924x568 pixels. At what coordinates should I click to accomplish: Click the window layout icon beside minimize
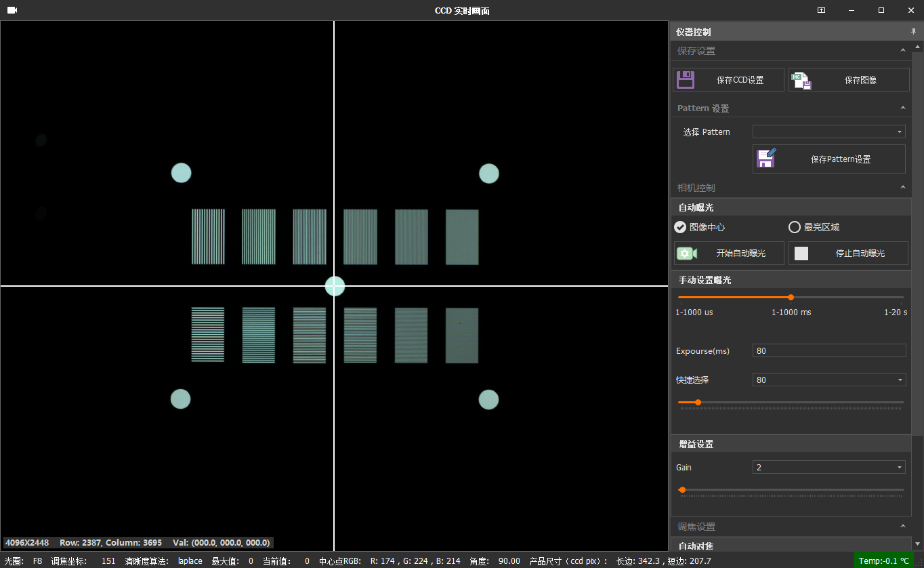[821, 10]
